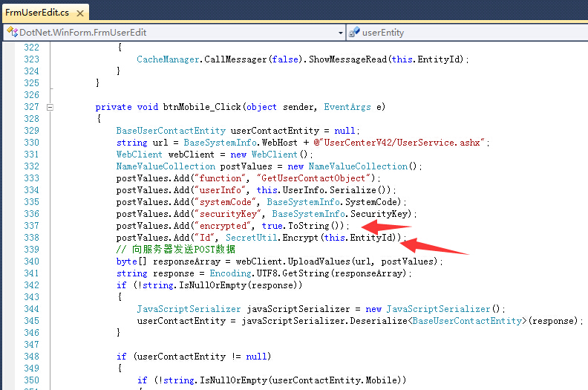588x390 pixels.
Task: Open the DotNet.WinForm.FrmUserEdit class dropdown
Action: coord(341,33)
